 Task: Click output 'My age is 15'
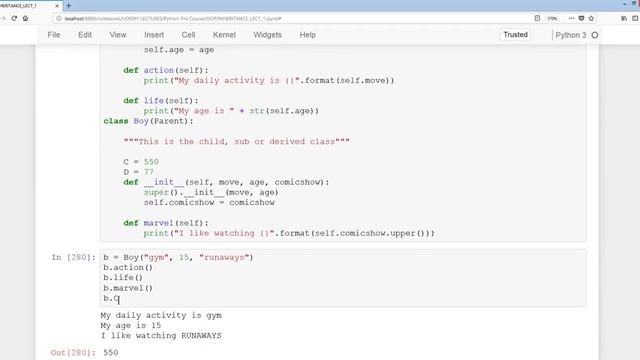pos(131,325)
